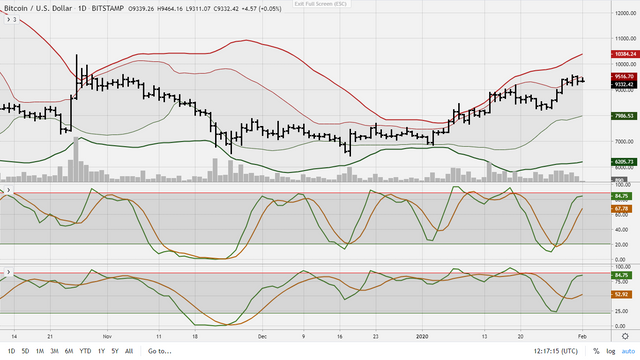
Task: Click the 84.75 label in first stochastic pane
Action: [x=621, y=196]
